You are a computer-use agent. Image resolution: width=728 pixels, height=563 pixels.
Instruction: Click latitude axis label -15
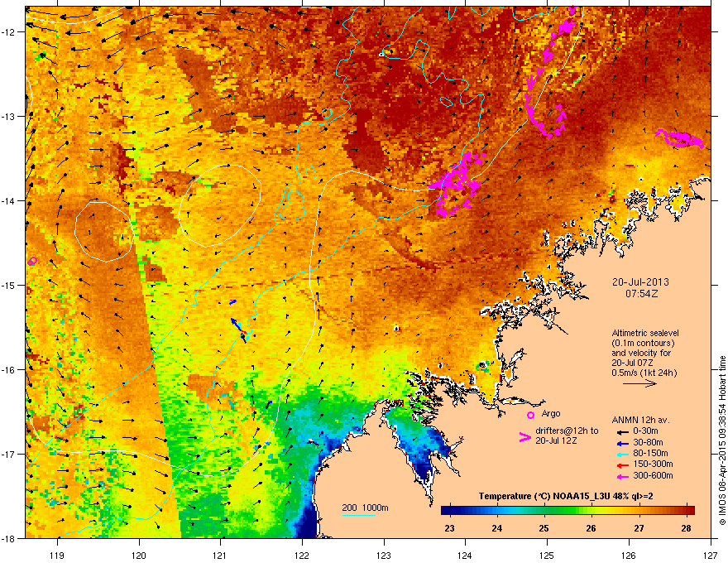tap(8, 285)
